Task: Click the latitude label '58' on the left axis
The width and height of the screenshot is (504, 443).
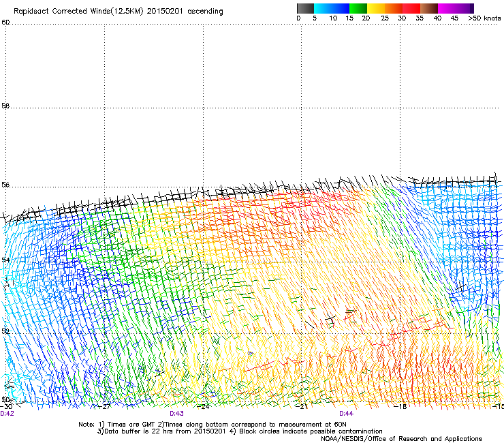Action: 5,106
